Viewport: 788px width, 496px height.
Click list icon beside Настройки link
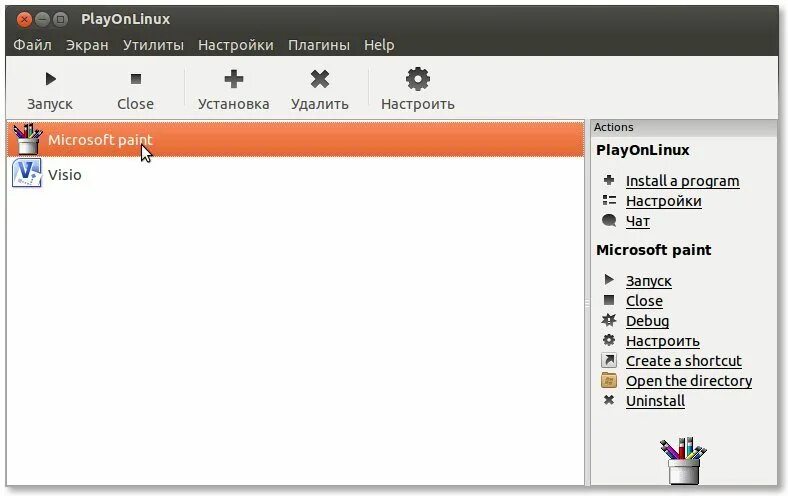pos(609,200)
